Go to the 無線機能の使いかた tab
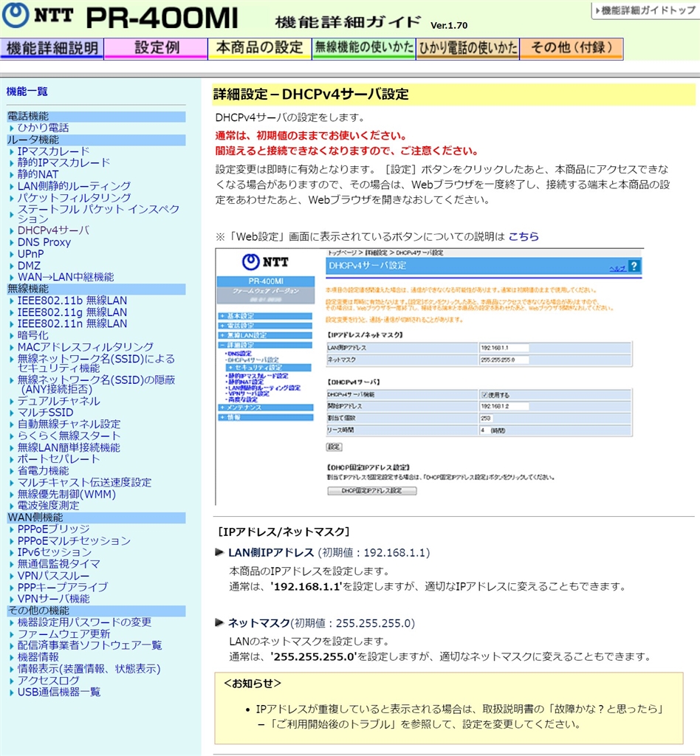700x756 pixels. click(364, 49)
